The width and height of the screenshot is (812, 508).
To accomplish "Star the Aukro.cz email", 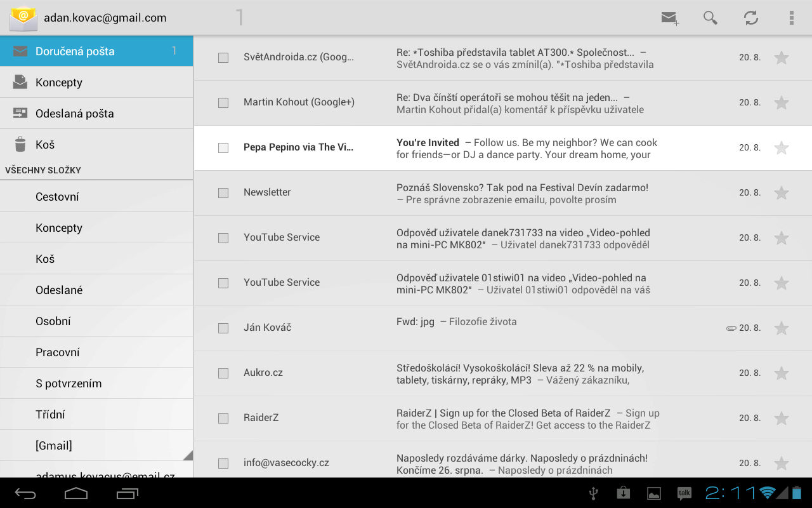I will click(x=782, y=373).
